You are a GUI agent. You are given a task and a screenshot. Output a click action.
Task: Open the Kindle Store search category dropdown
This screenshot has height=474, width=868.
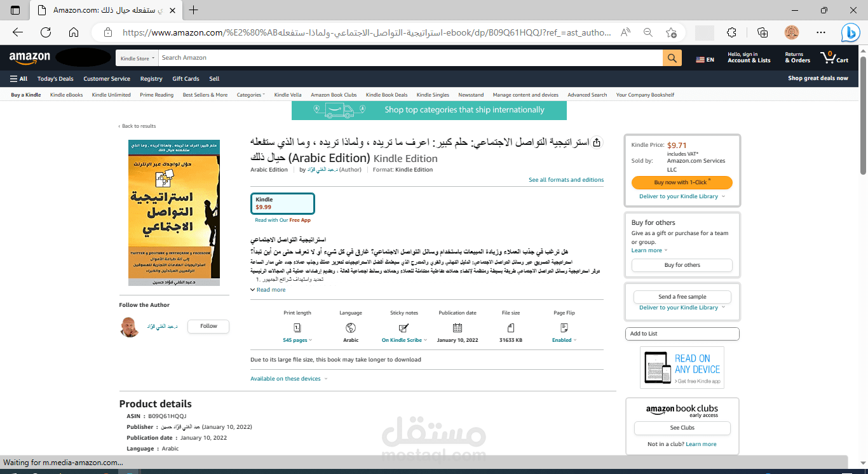tap(137, 58)
